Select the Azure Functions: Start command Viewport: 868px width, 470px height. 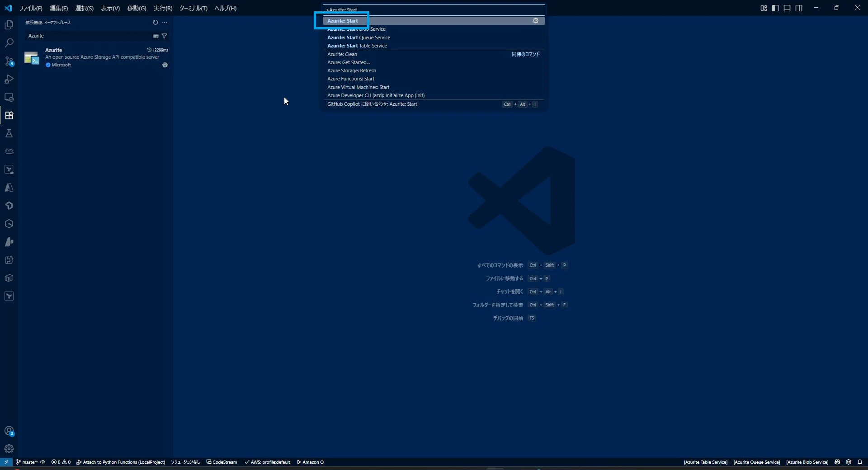434,79
